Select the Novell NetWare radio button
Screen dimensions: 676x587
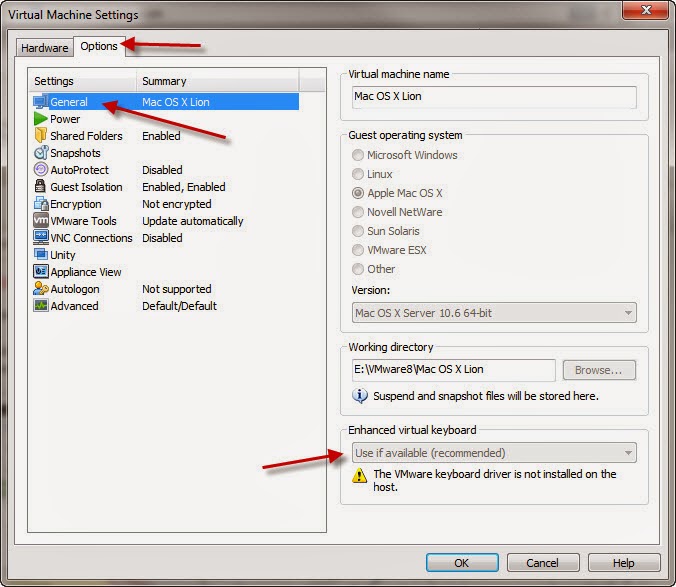click(x=358, y=212)
